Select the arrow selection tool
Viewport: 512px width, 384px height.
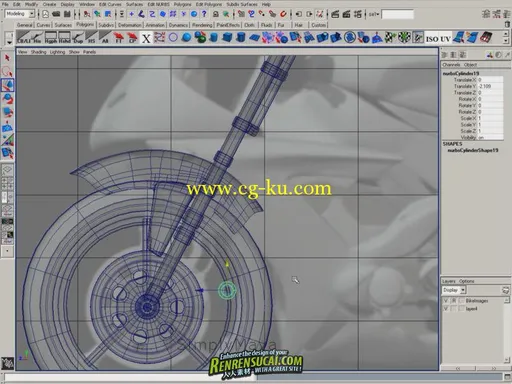tap(7, 58)
